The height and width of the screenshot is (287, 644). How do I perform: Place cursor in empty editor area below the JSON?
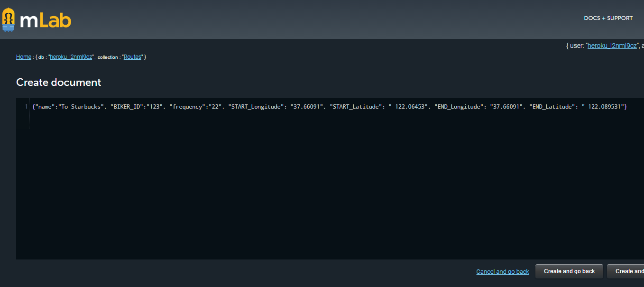click(285, 190)
